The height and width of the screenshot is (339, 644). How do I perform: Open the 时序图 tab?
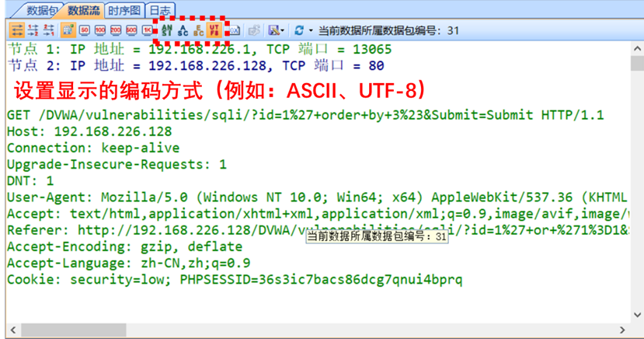point(124,10)
